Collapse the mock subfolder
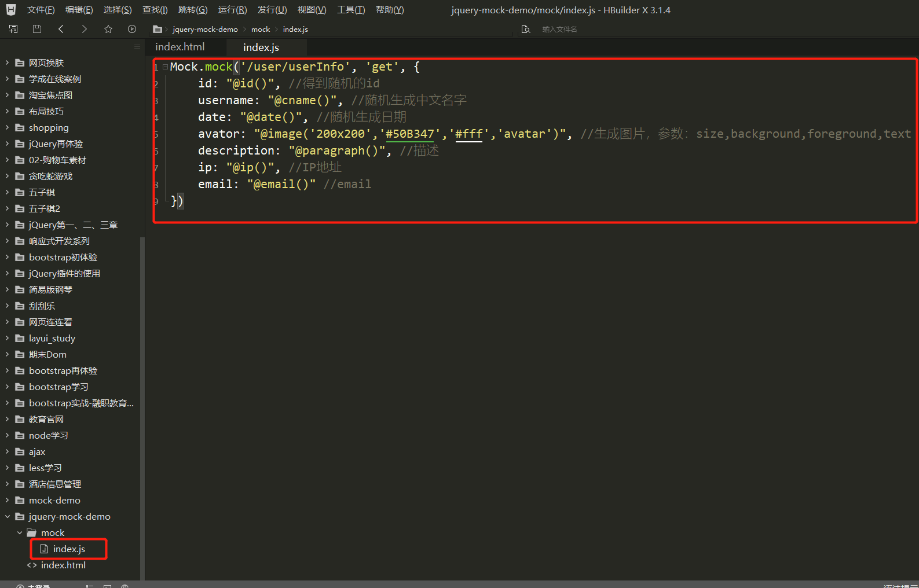 click(x=20, y=532)
